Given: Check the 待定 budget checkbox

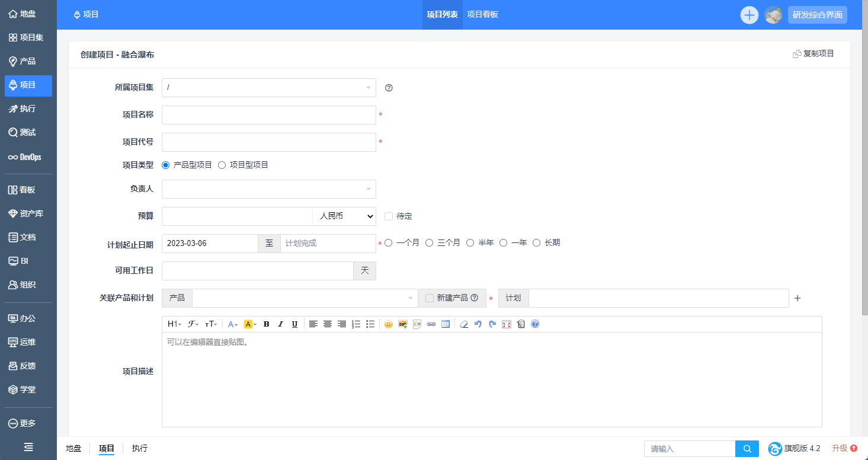Looking at the screenshot, I should [389, 216].
